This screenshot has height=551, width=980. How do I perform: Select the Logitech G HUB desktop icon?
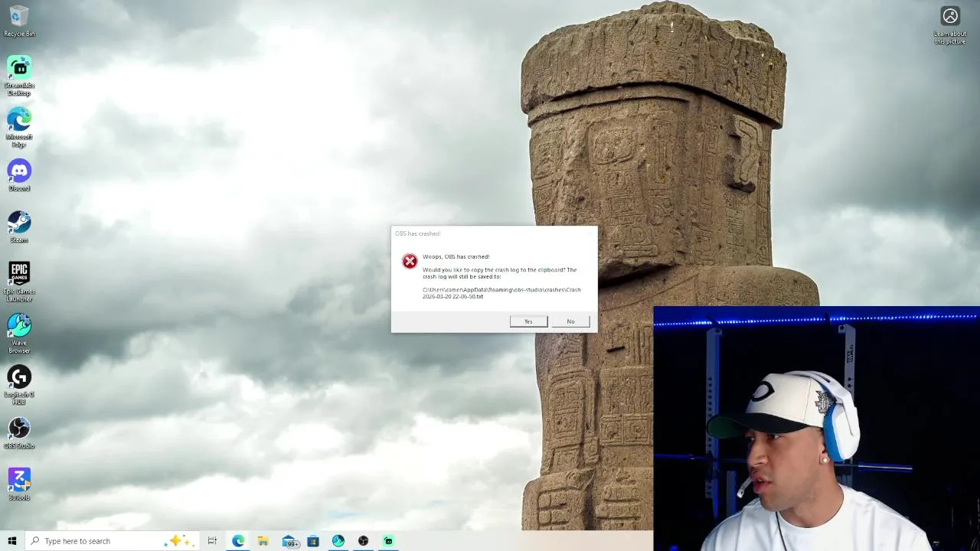[19, 385]
